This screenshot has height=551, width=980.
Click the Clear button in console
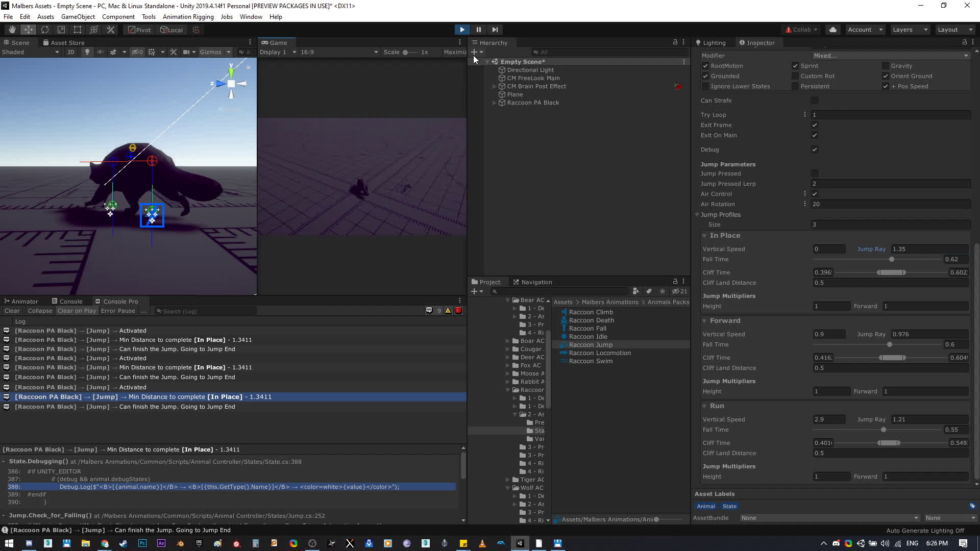(x=12, y=311)
